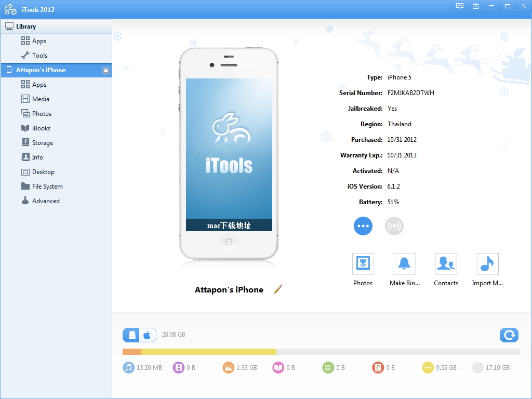Open Photos in the sidebar
This screenshot has width=532, height=399.
[56, 114]
